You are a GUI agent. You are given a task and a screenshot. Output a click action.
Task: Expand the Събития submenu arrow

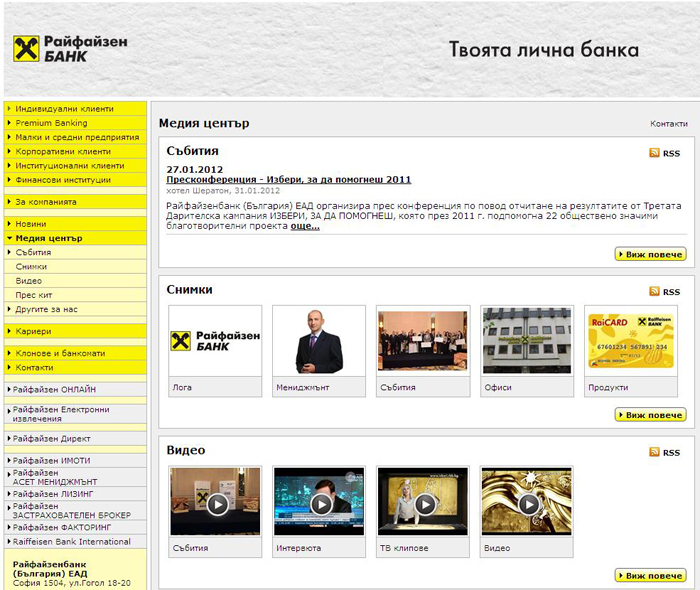point(9,252)
